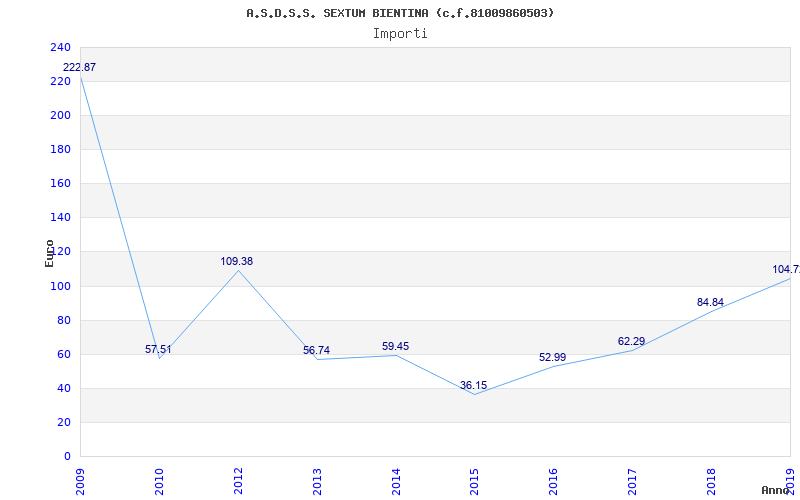Click the 80 y-axis tick label

click(63, 320)
